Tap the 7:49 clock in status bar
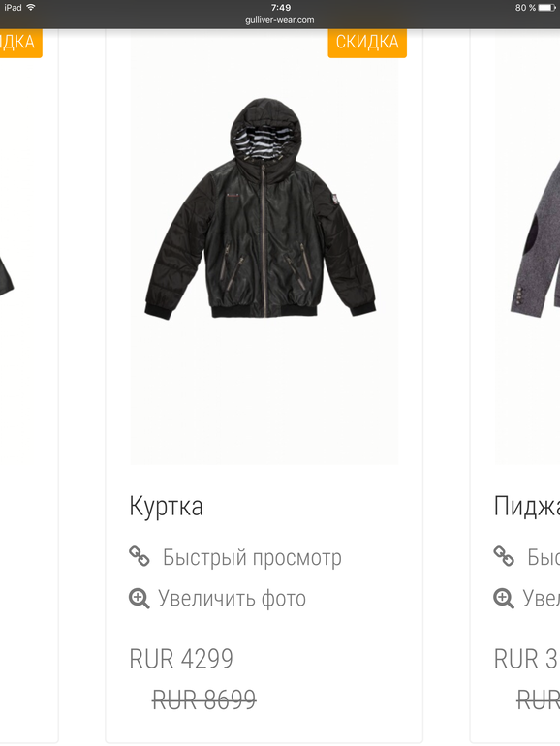This screenshot has width=560, height=746. click(281, 7)
